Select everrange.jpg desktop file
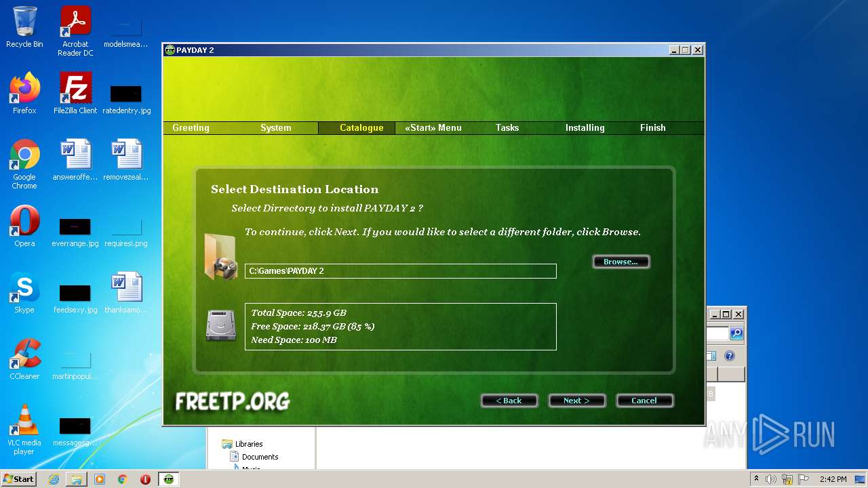Viewport: 868px width, 488px height. (75, 232)
